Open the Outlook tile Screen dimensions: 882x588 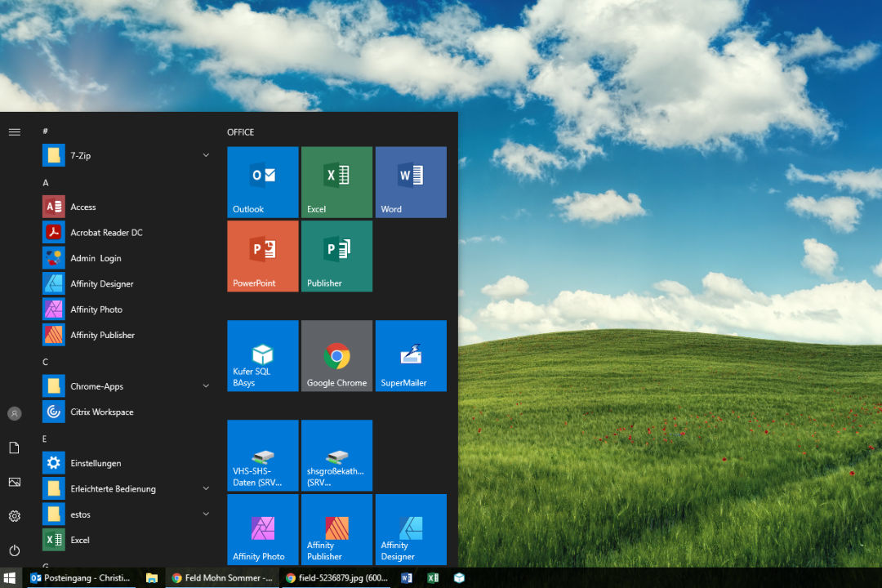[263, 182]
